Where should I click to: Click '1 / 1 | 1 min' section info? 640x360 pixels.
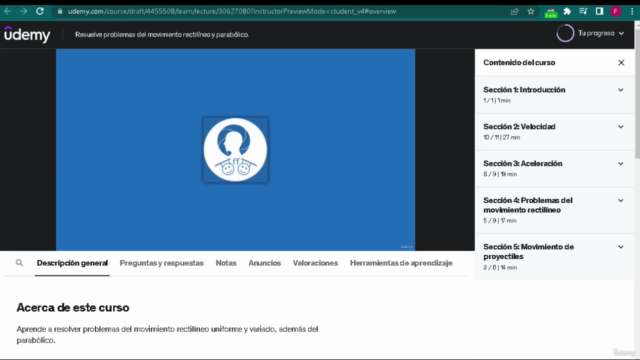[497, 100]
